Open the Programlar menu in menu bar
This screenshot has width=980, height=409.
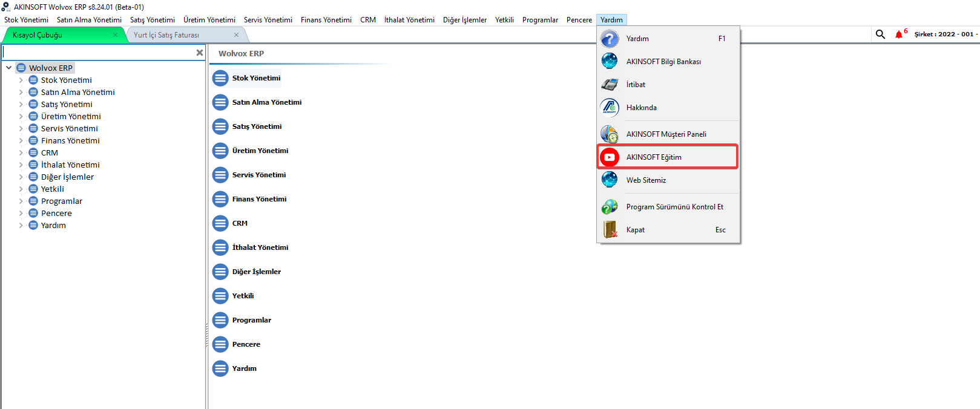coord(540,20)
